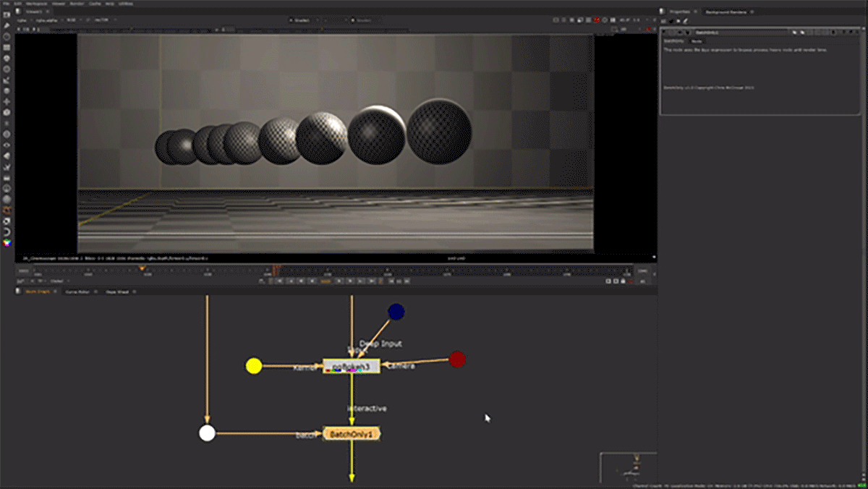Switch to the Curve Editor tab

click(x=76, y=292)
